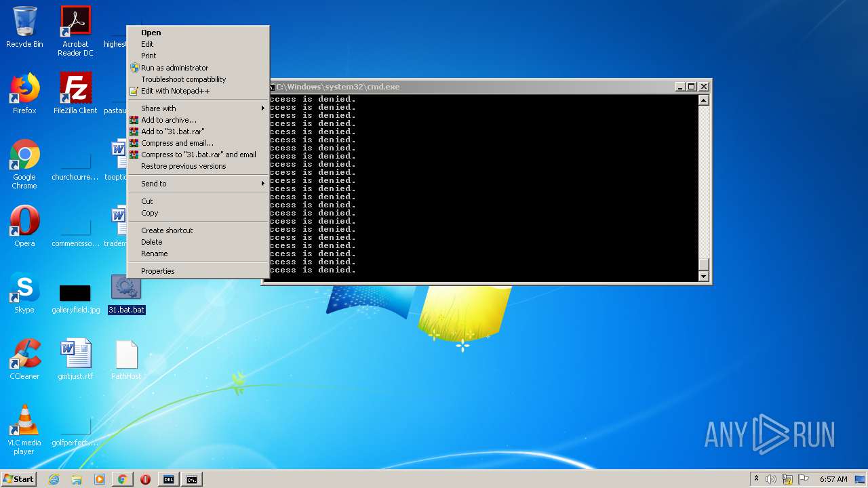Choose Compress and email...
868x488 pixels.
tap(198, 143)
